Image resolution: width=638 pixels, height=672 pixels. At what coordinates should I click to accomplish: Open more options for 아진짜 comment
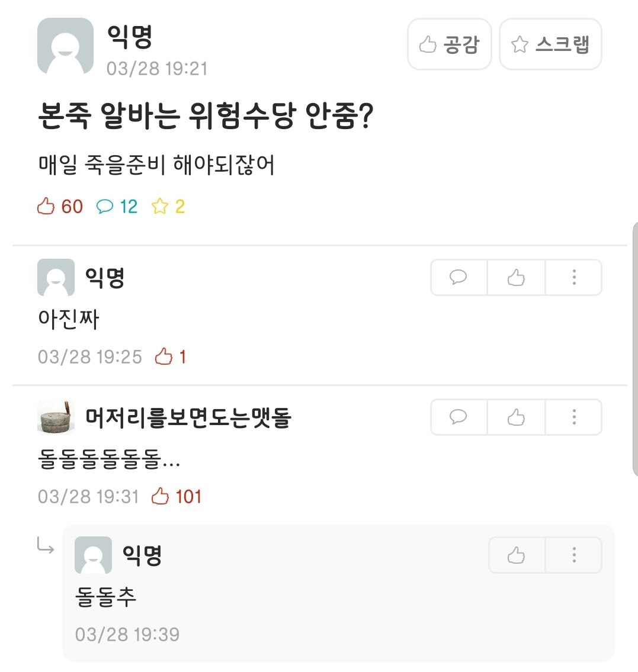coord(573,277)
